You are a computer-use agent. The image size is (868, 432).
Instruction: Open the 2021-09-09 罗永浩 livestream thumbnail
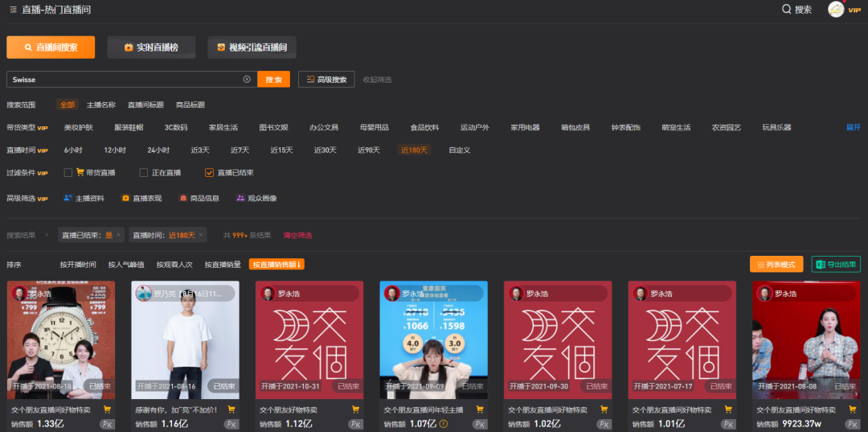click(x=434, y=340)
